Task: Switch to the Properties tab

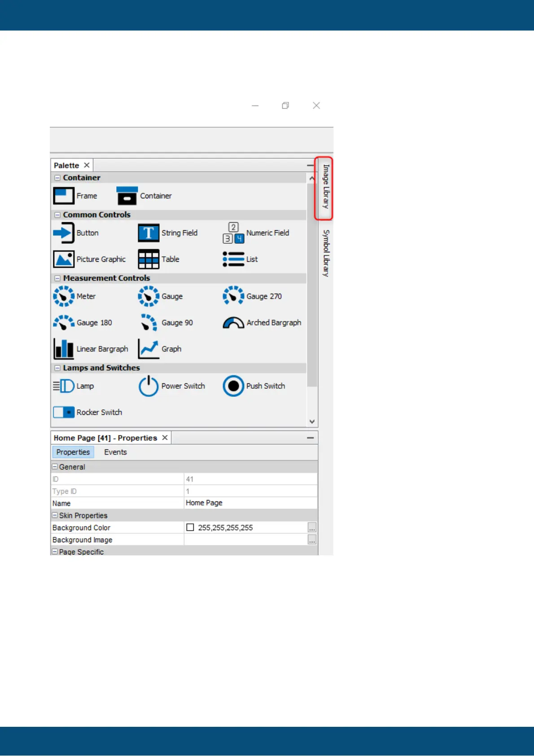Action: pos(73,452)
